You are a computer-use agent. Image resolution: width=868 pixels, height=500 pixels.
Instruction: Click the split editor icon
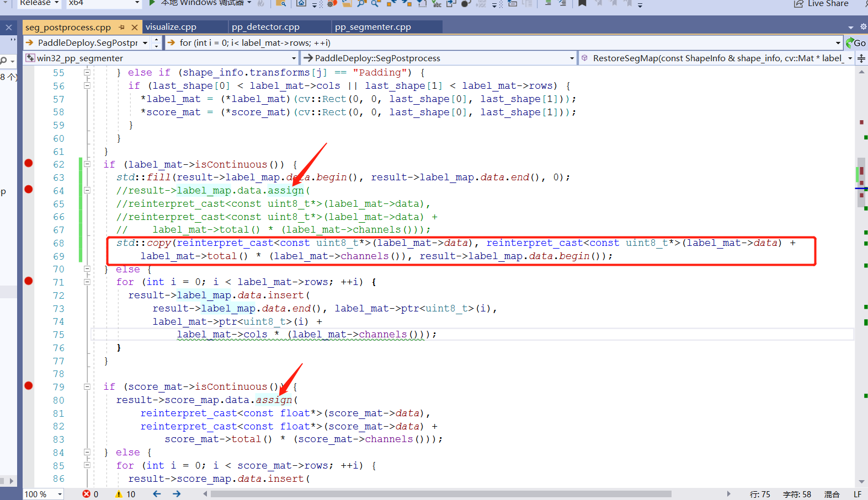pyautogui.click(x=861, y=58)
